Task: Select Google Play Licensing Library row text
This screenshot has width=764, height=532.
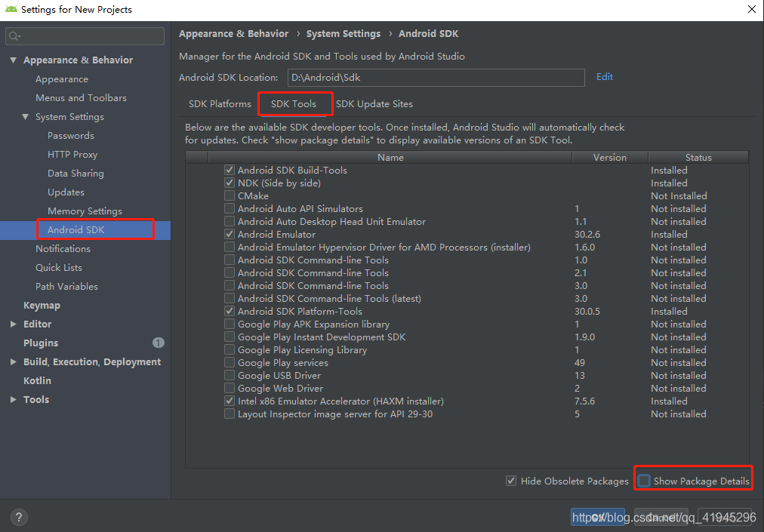Action: tap(302, 350)
